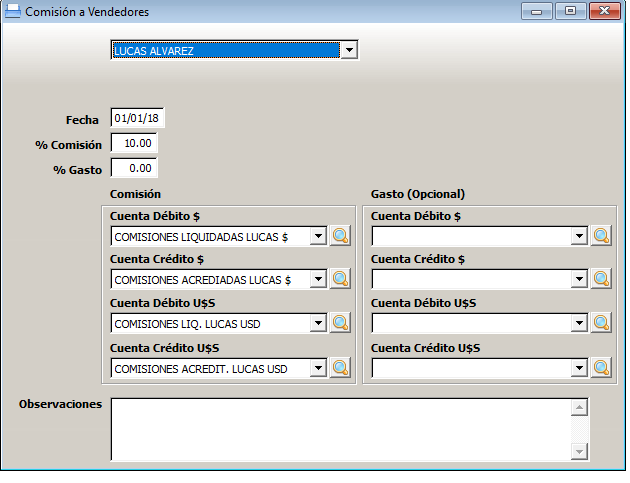Click Observaciones scrollbar up arrow
The height and width of the screenshot is (483, 630).
tap(579, 407)
